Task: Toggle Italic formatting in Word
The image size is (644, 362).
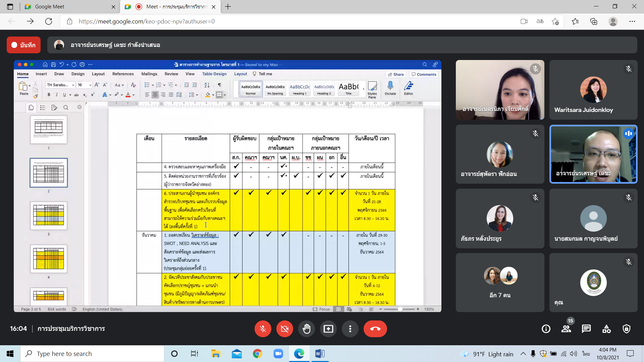Action: [57, 95]
